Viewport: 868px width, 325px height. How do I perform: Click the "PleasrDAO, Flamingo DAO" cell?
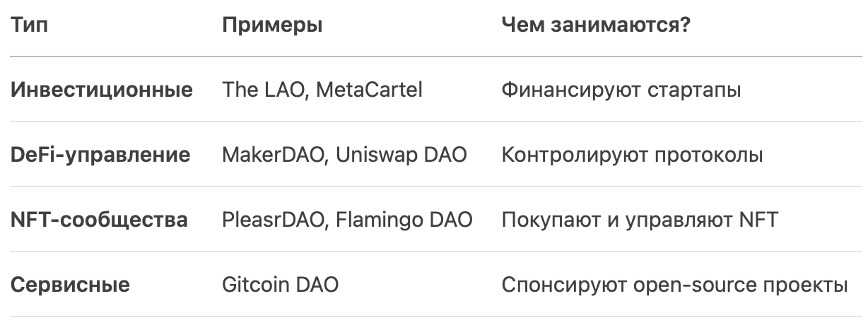(347, 220)
